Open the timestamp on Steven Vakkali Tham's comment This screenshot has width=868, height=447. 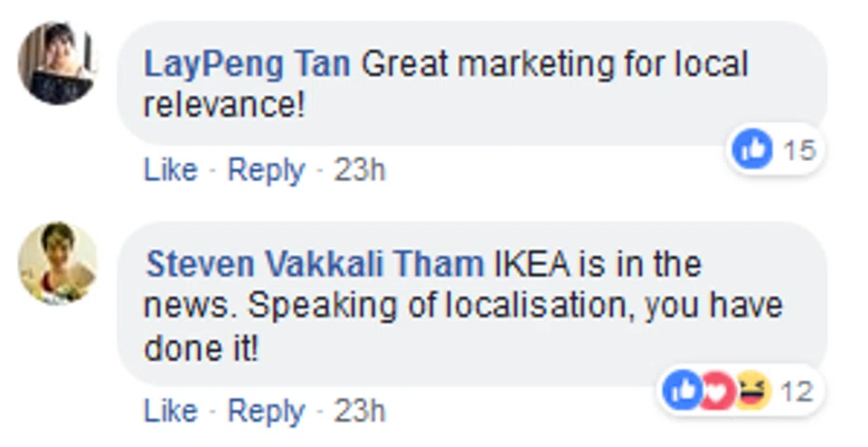pyautogui.click(x=359, y=411)
